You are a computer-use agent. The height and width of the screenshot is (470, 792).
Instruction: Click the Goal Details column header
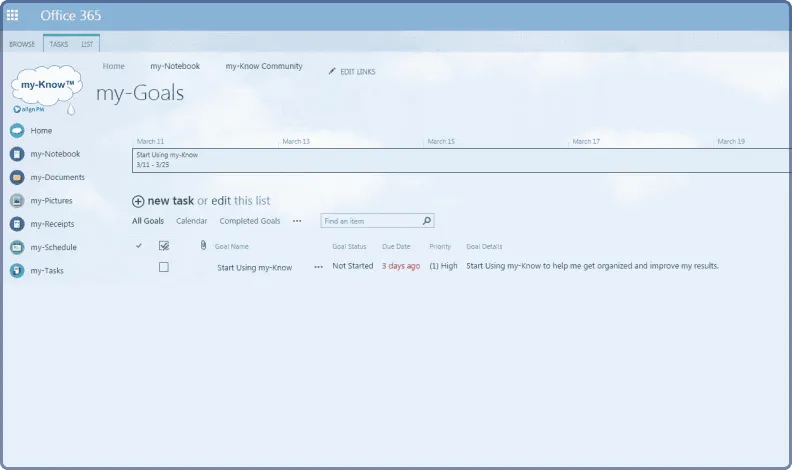click(x=484, y=246)
